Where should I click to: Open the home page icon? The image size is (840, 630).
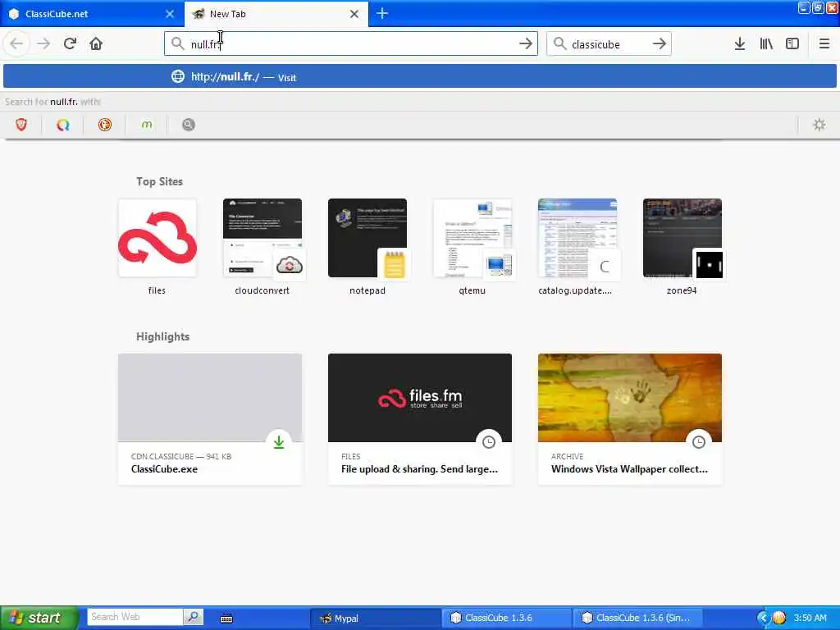[x=96, y=43]
